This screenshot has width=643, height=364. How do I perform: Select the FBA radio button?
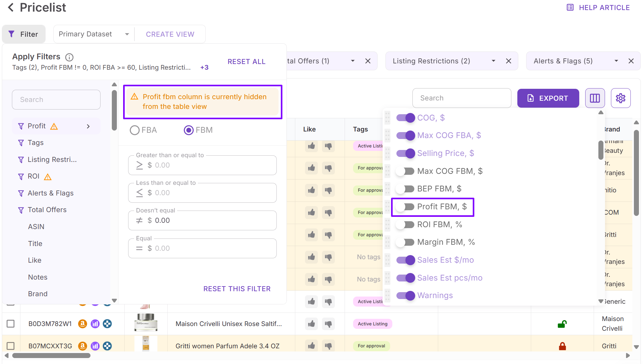tap(135, 130)
